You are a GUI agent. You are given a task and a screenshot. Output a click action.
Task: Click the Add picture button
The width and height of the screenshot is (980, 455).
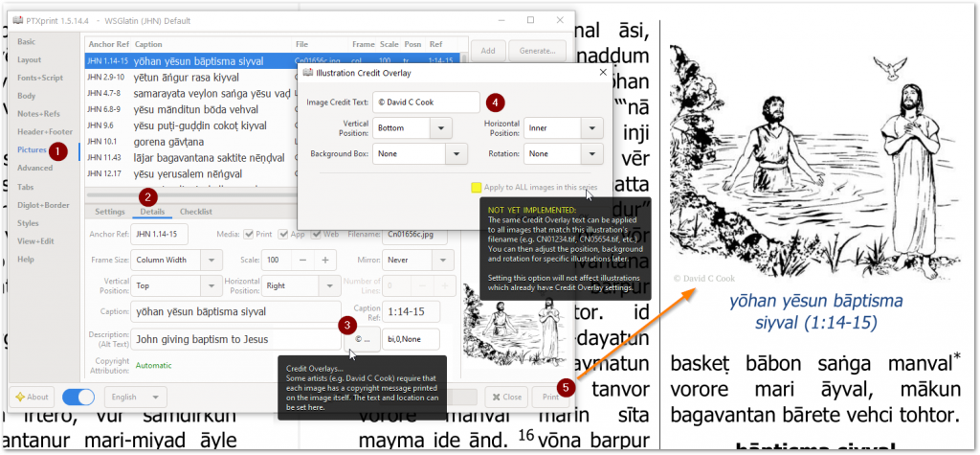click(488, 51)
